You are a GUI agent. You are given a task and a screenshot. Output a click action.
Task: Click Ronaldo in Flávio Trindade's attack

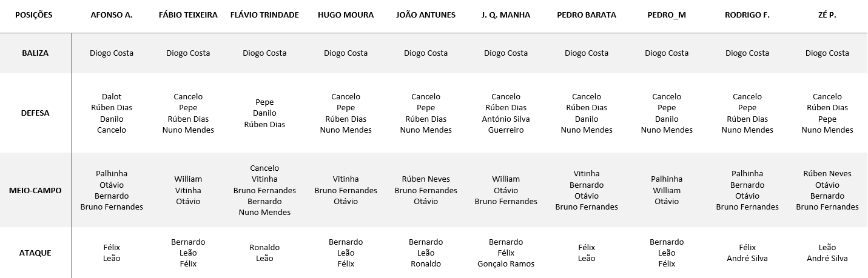264,248
